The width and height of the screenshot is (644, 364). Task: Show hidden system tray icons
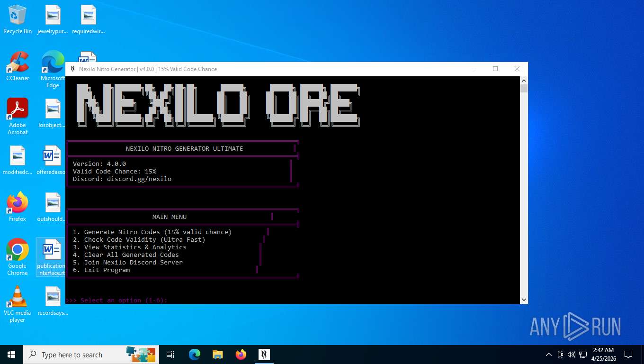549,355
